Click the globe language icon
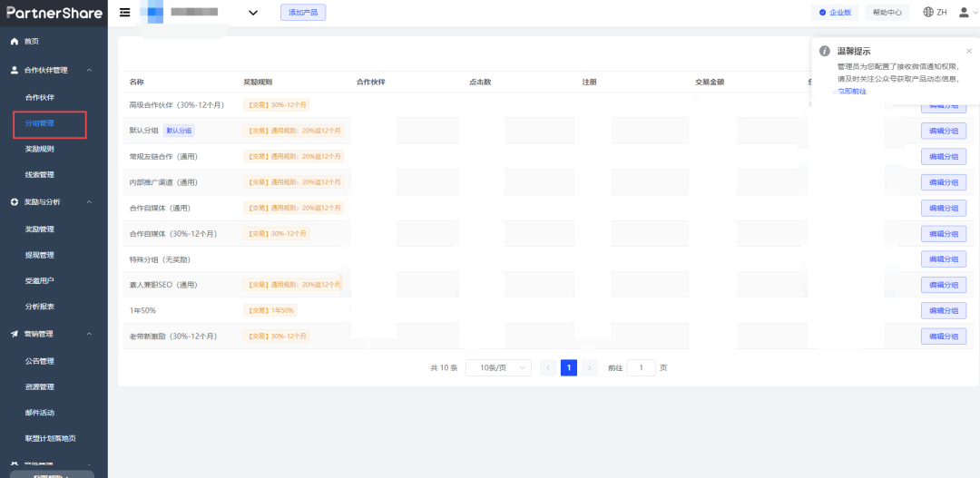The width and height of the screenshot is (980, 478). [928, 12]
